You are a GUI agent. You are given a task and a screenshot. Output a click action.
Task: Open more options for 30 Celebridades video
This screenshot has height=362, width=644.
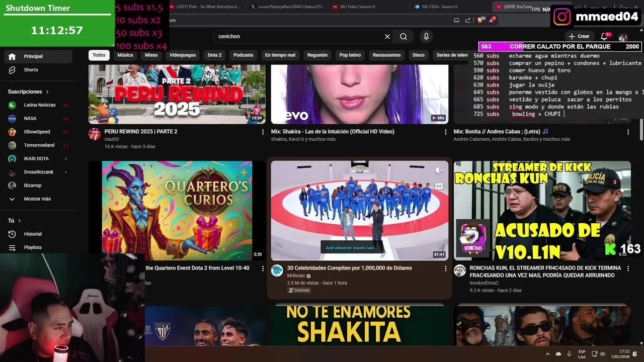tap(445, 269)
